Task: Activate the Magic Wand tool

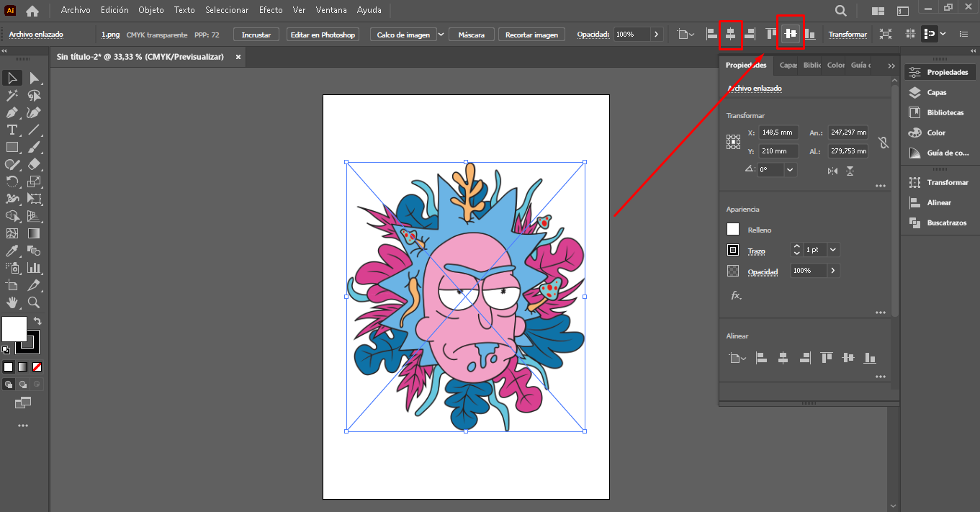Action: tap(12, 95)
